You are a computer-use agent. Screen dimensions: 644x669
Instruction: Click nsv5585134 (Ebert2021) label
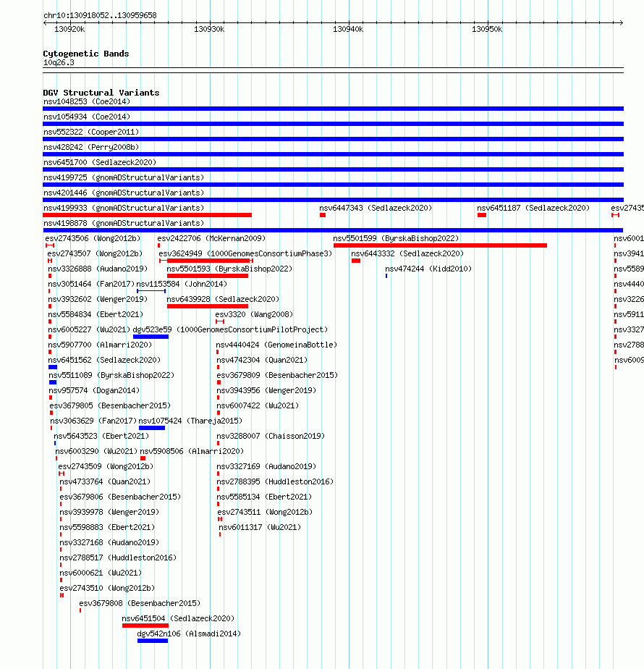(264, 497)
